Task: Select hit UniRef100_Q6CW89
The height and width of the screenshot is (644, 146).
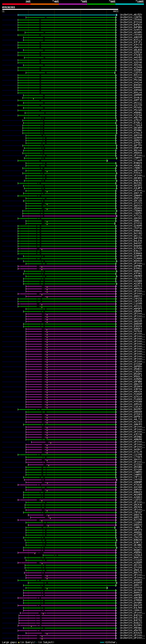Action: click(131, 128)
